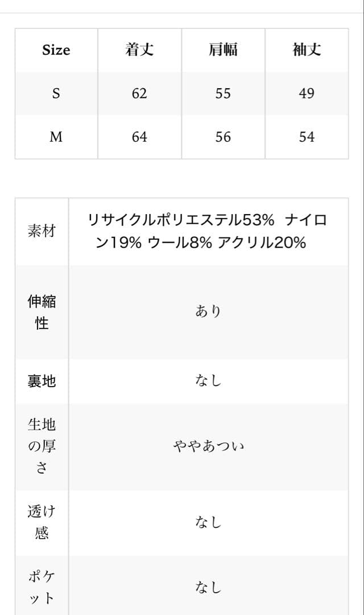Click the S size row label
Viewport: 364px width, 615px height.
[56, 93]
